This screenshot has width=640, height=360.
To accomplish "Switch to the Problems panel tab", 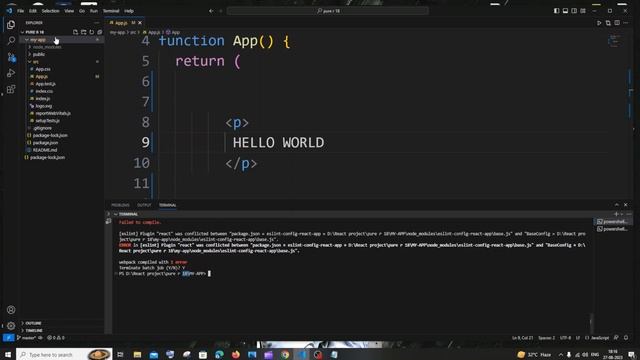I will pyautogui.click(x=120, y=205).
